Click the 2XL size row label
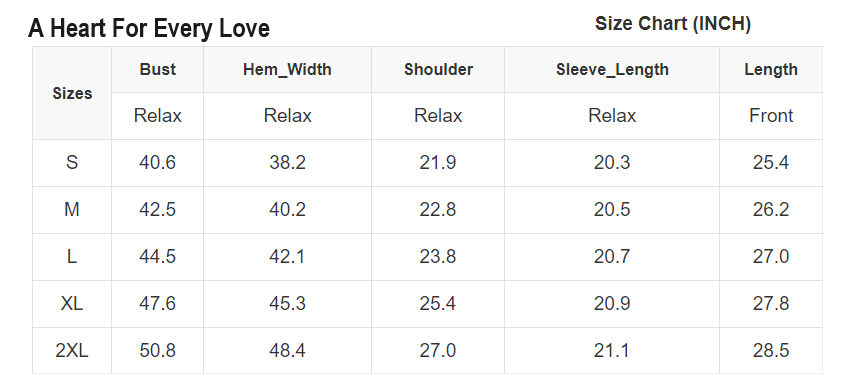 (72, 351)
